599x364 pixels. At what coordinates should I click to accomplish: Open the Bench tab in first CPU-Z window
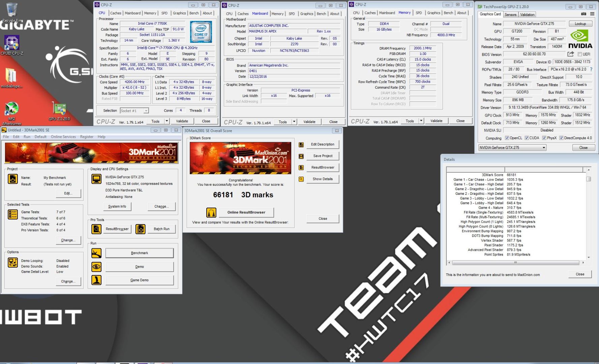coord(194,13)
